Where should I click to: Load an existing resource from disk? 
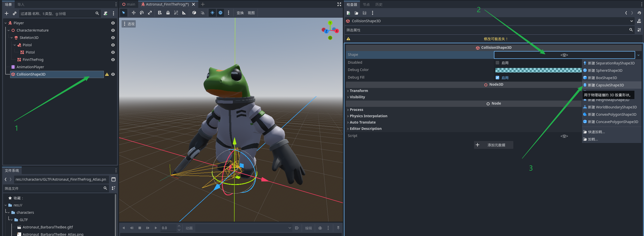click(356, 13)
